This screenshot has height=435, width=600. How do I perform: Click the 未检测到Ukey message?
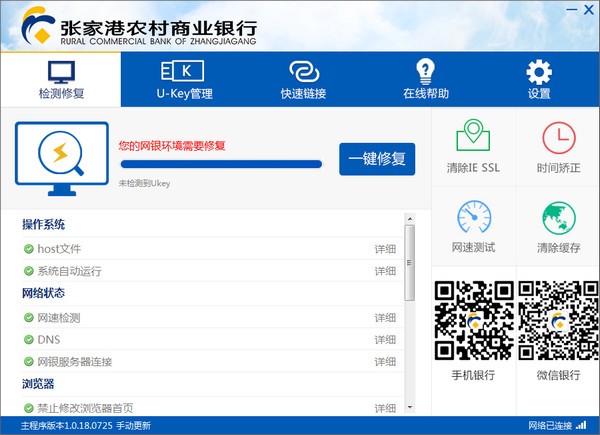[144, 183]
